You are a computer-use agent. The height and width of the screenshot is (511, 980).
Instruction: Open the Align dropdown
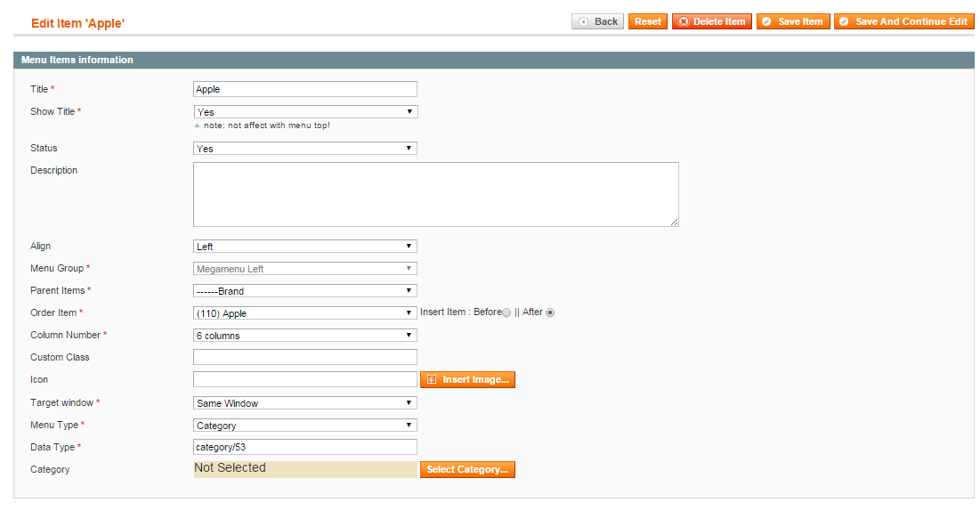(305, 247)
